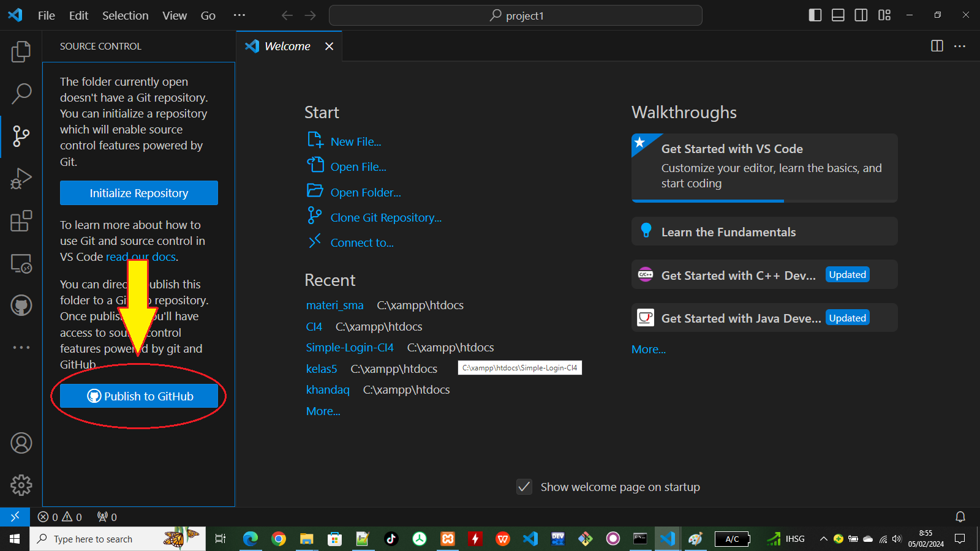Click the remote window indicator in status bar
This screenshot has width=980, height=551.
point(15,517)
